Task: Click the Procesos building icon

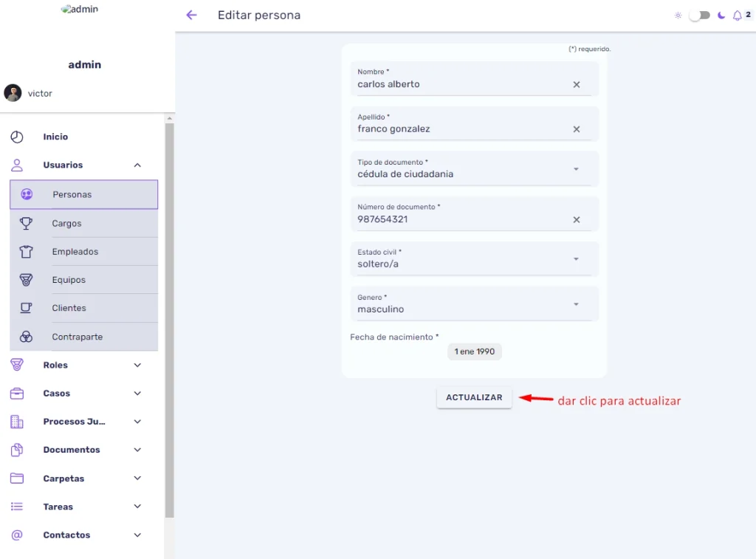Action: pos(17,422)
